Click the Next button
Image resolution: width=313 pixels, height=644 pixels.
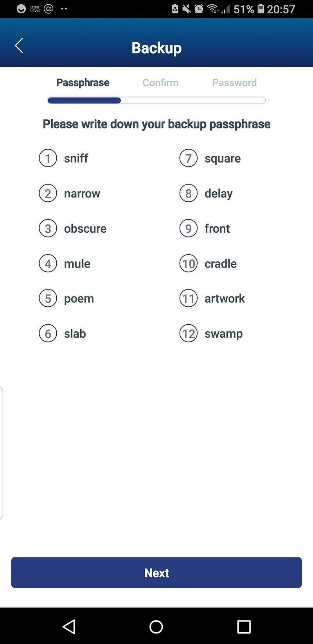[x=156, y=572]
